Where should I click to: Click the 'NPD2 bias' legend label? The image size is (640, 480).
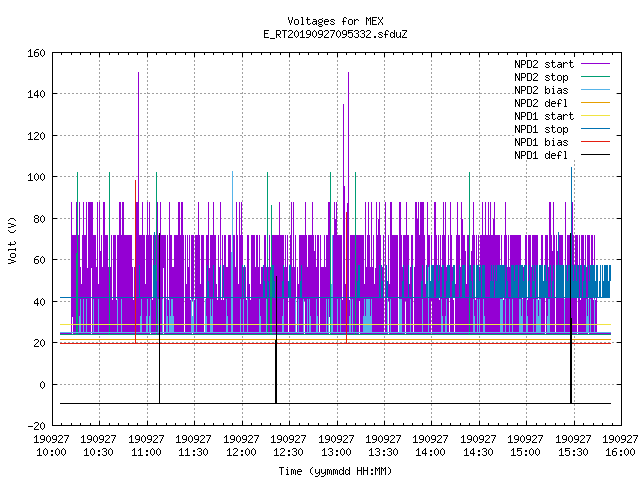click(x=541, y=90)
